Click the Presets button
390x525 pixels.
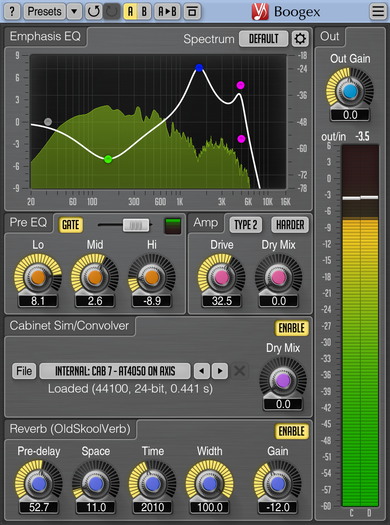[45, 11]
